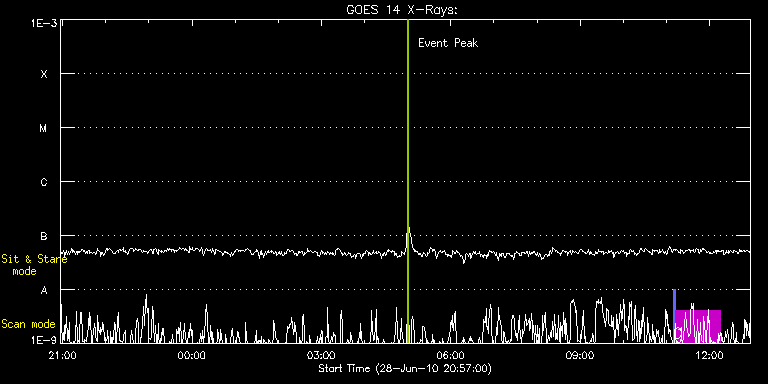
Task: Click the Start Time caption text
Action: tap(405, 368)
